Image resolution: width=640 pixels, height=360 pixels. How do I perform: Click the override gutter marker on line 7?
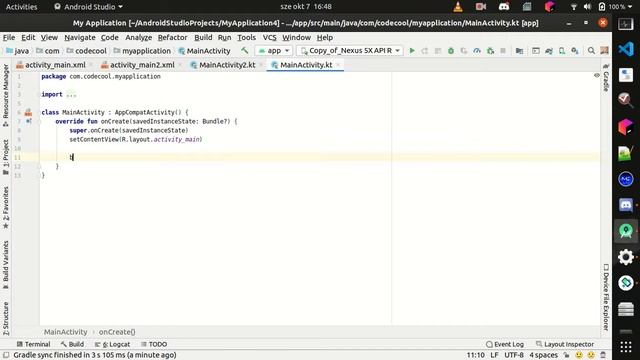pos(29,121)
